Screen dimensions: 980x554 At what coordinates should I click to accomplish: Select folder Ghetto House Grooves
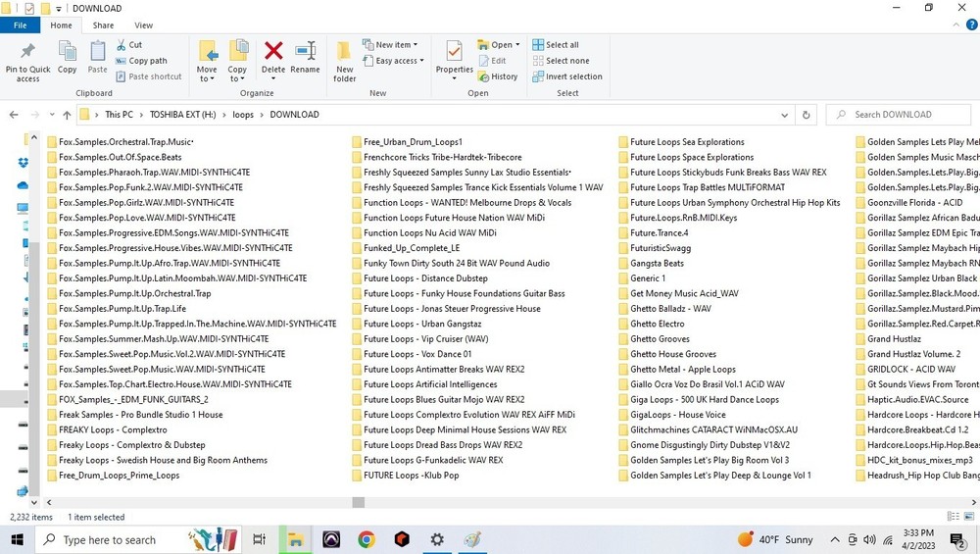pos(667,354)
